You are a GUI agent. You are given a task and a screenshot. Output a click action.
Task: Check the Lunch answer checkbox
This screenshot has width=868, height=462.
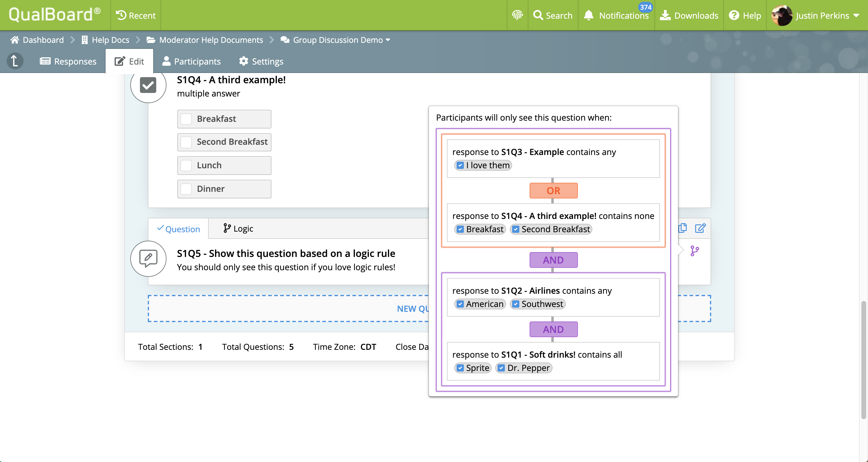186,166
